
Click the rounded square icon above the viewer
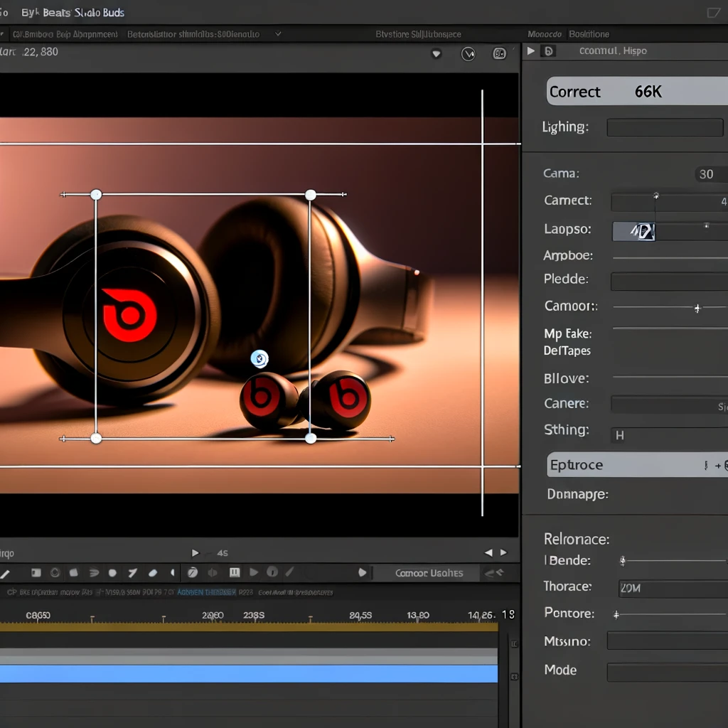point(499,54)
